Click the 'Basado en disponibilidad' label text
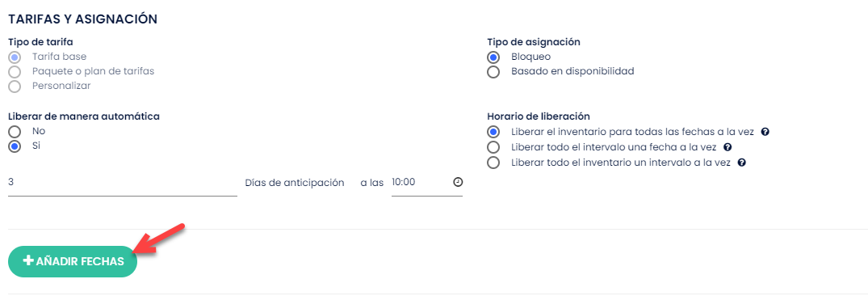868x296 pixels. pyautogui.click(x=572, y=71)
